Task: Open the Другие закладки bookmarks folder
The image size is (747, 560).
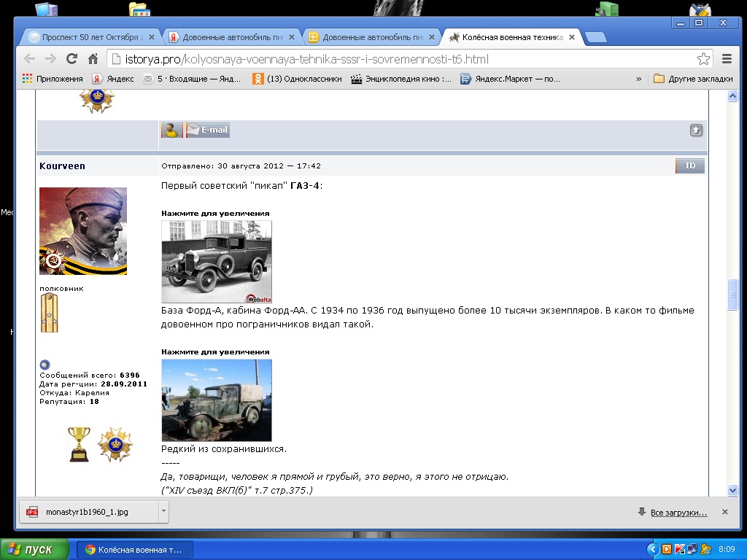Action: coord(693,79)
